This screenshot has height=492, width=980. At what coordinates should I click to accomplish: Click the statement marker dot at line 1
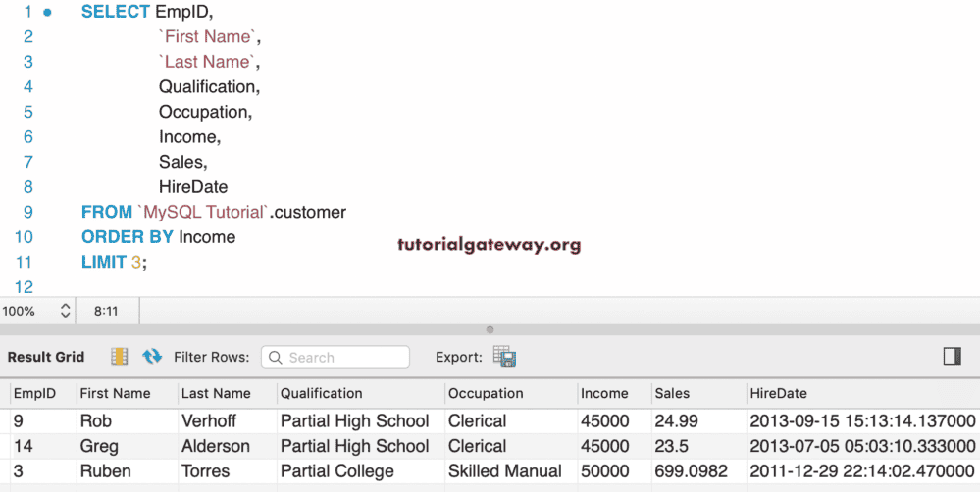47,12
